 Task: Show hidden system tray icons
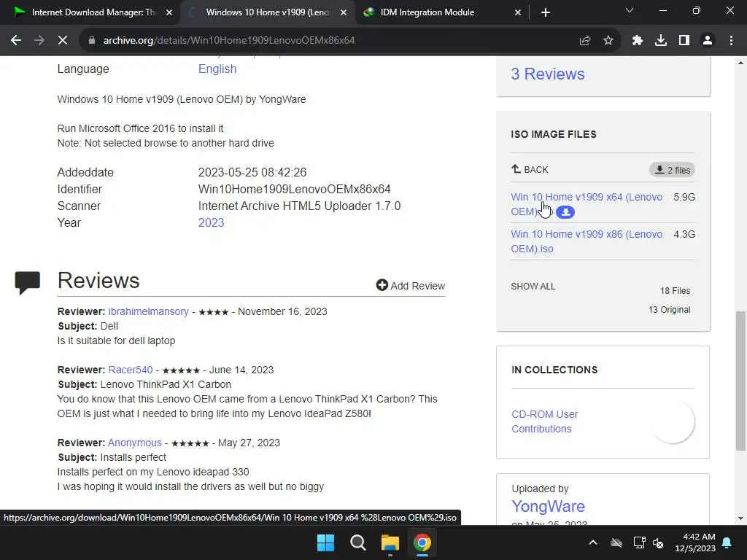(592, 542)
